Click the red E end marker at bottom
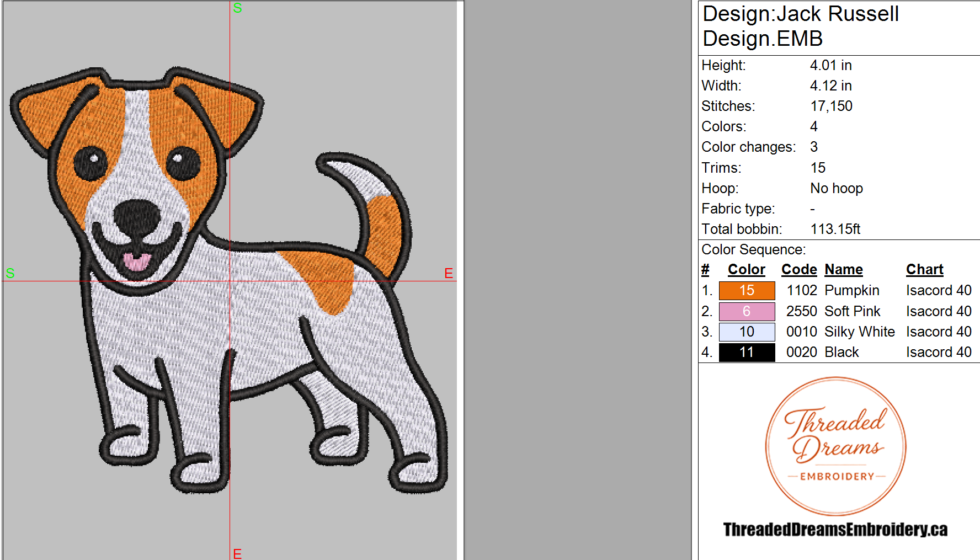 click(237, 553)
